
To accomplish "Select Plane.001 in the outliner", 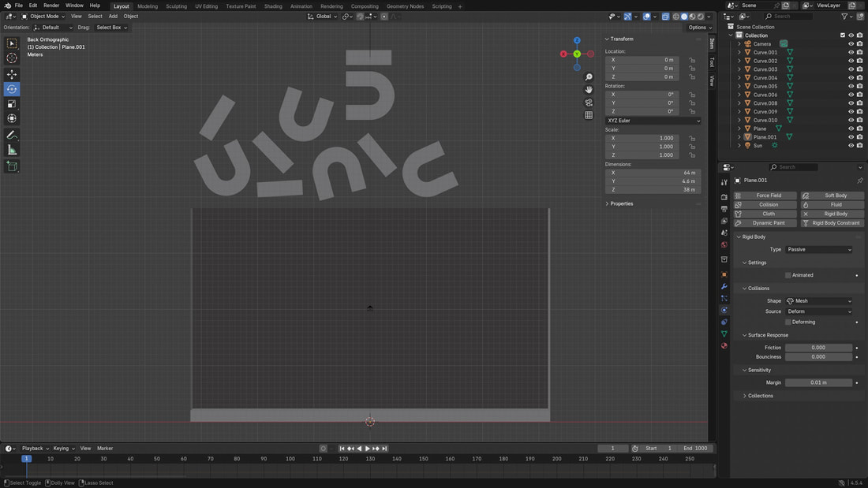I will (765, 137).
